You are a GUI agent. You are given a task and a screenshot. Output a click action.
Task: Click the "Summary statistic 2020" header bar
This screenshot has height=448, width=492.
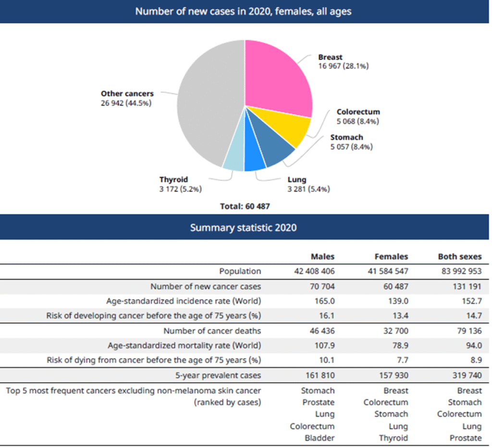243,227
